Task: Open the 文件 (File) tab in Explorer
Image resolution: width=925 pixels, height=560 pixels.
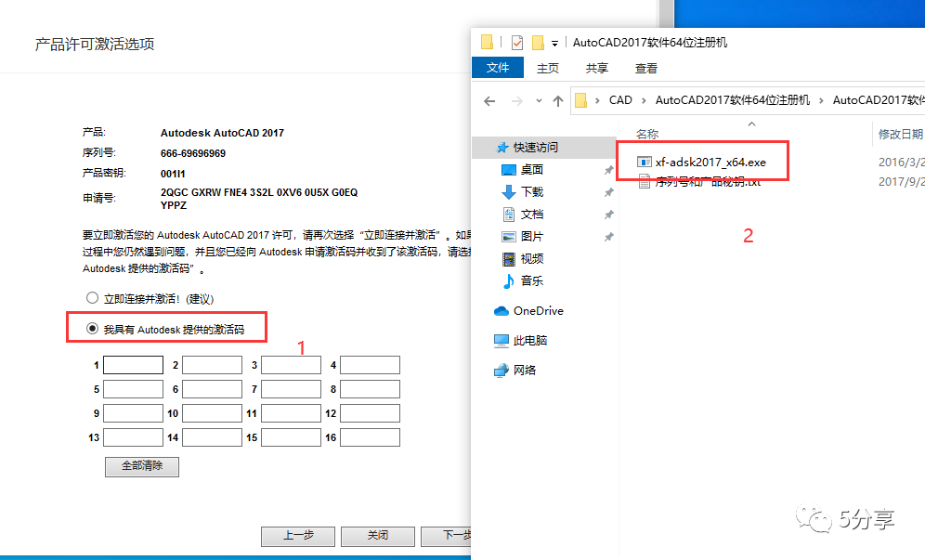Action: coord(498,68)
